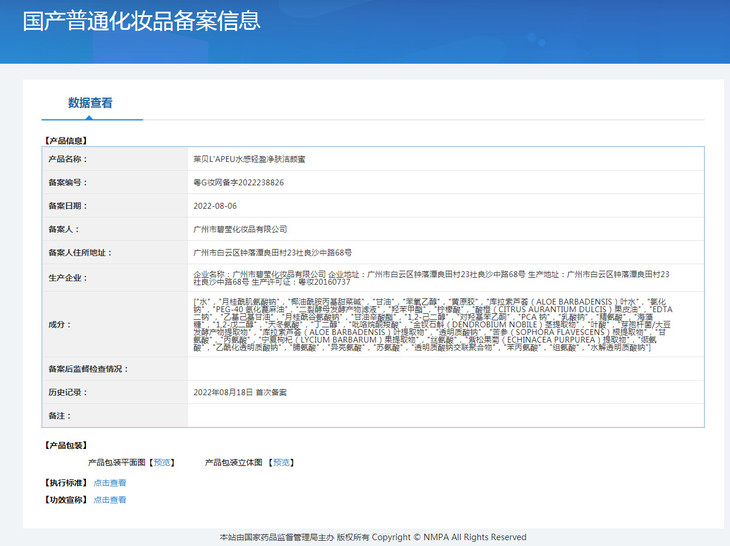The width and height of the screenshot is (730, 546).
Task: Click the history record 2022年08月18日 首次备案
Action: tap(240, 393)
